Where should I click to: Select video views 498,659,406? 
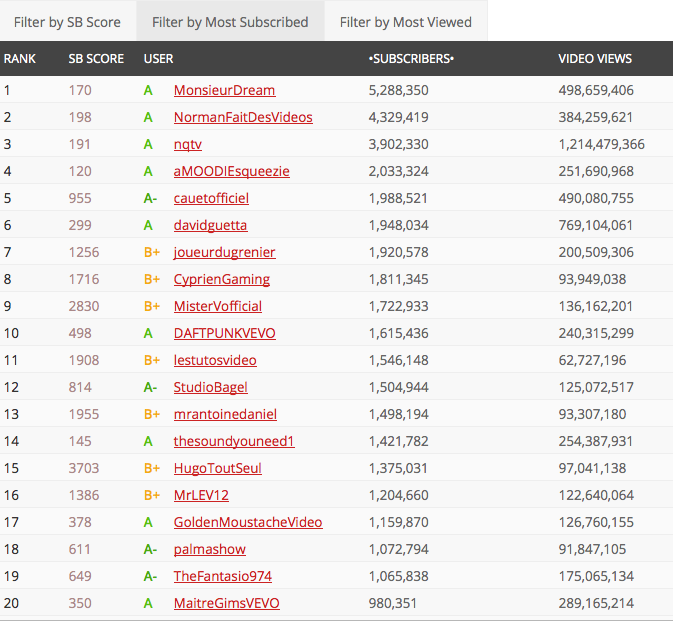(596, 91)
